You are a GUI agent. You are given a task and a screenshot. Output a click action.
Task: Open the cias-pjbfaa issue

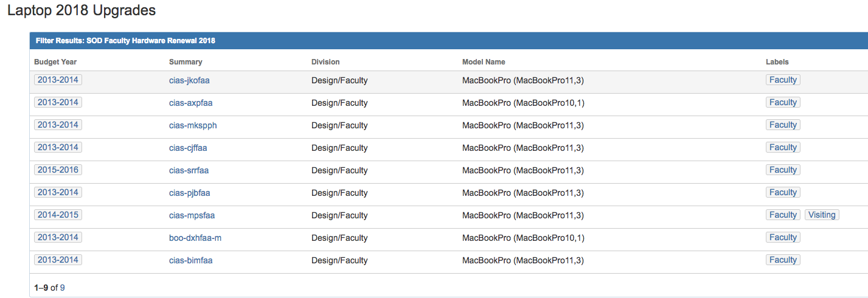coord(190,193)
